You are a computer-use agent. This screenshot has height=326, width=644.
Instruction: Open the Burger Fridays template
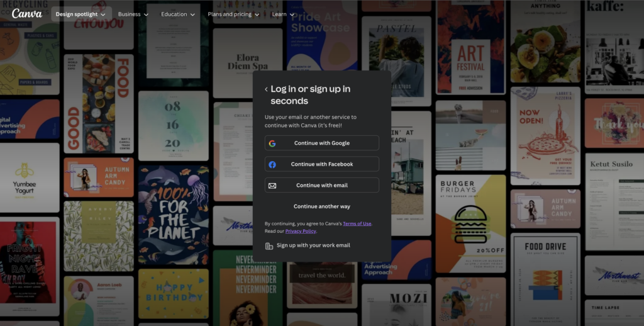click(470, 223)
